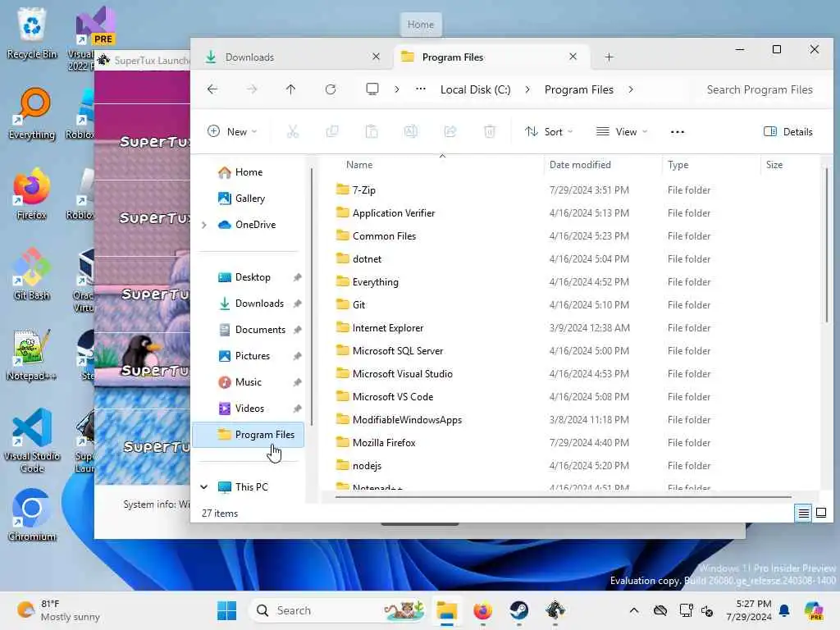Open the View dropdown menu

(622, 132)
